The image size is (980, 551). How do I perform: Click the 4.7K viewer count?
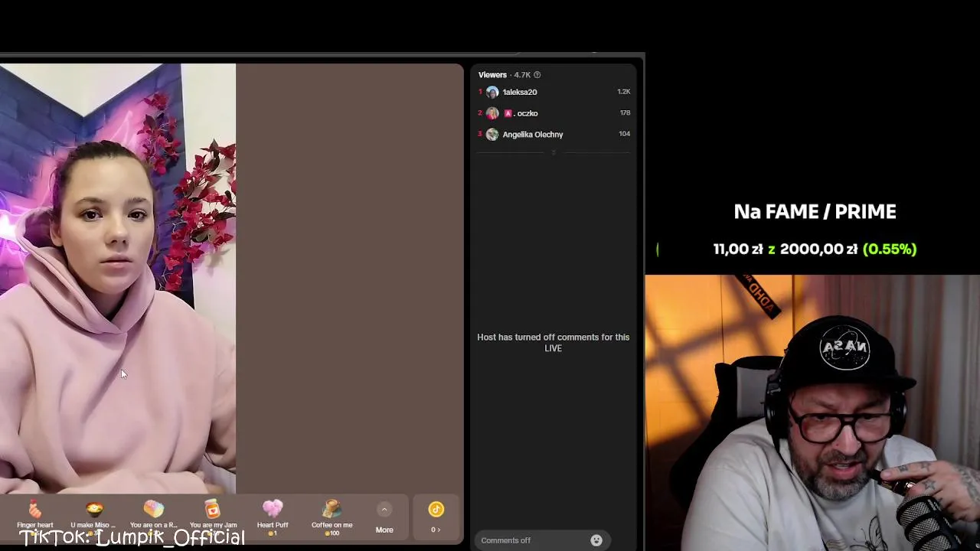pos(522,75)
